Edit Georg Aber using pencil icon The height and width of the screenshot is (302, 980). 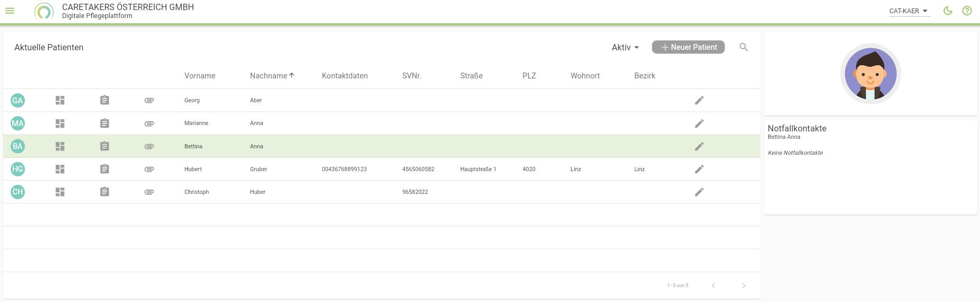[x=699, y=100]
